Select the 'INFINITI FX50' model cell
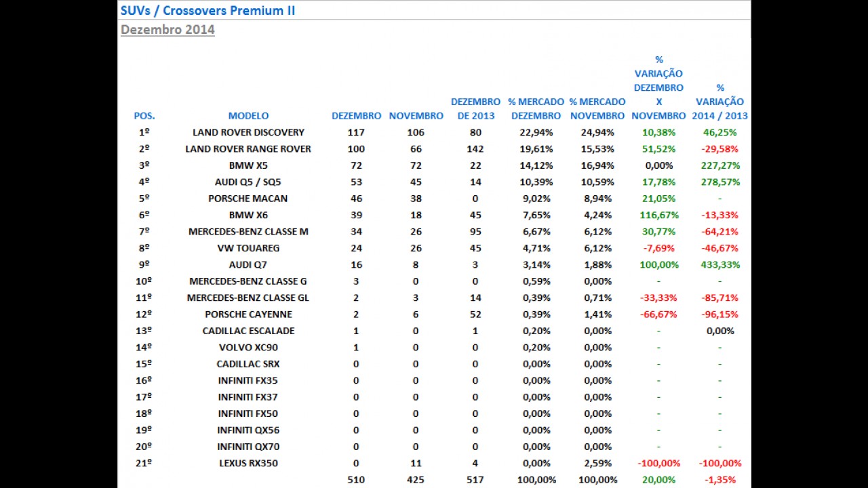Image resolution: width=868 pixels, height=488 pixels. point(248,413)
